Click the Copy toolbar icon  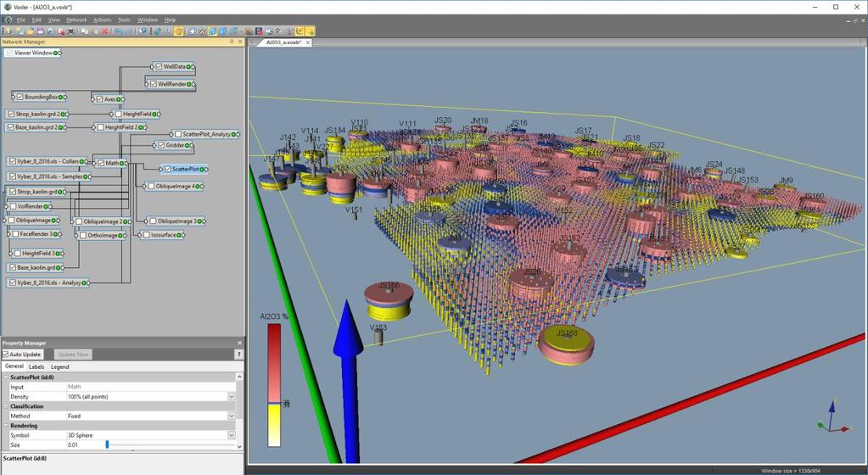click(84, 31)
